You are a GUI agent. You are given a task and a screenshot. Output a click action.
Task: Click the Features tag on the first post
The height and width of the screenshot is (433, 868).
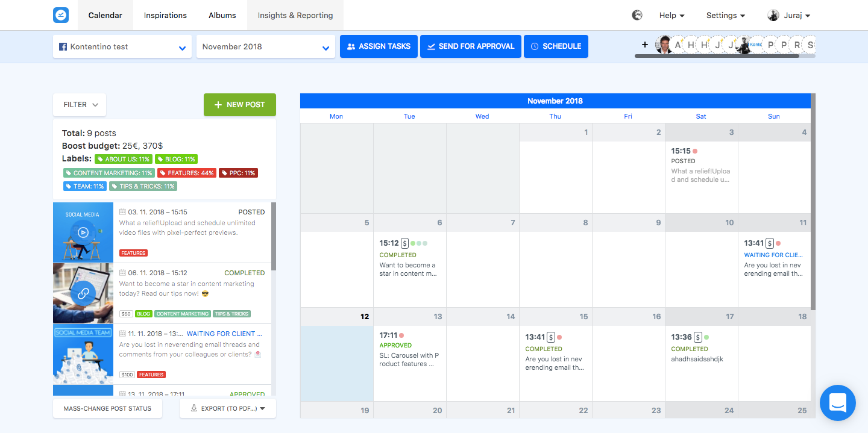133,253
